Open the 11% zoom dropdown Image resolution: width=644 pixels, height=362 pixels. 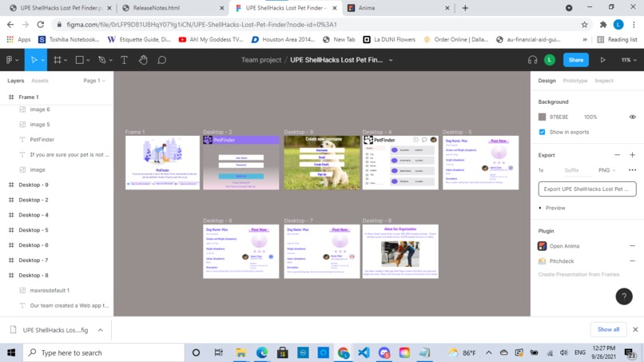click(628, 60)
